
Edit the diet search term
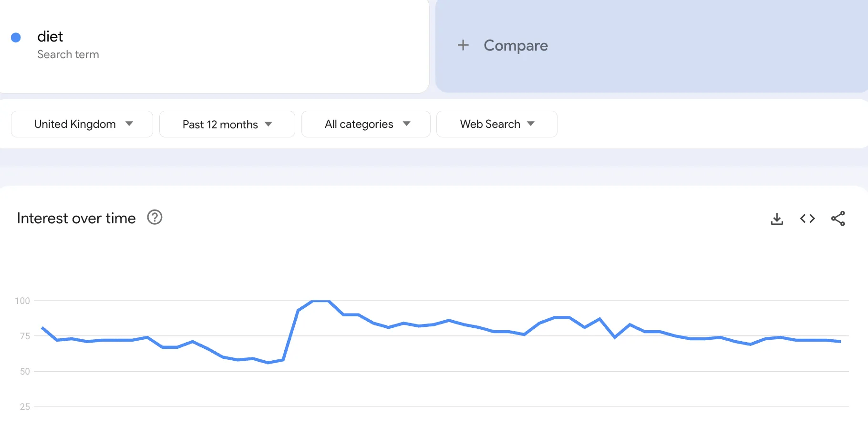pos(50,37)
